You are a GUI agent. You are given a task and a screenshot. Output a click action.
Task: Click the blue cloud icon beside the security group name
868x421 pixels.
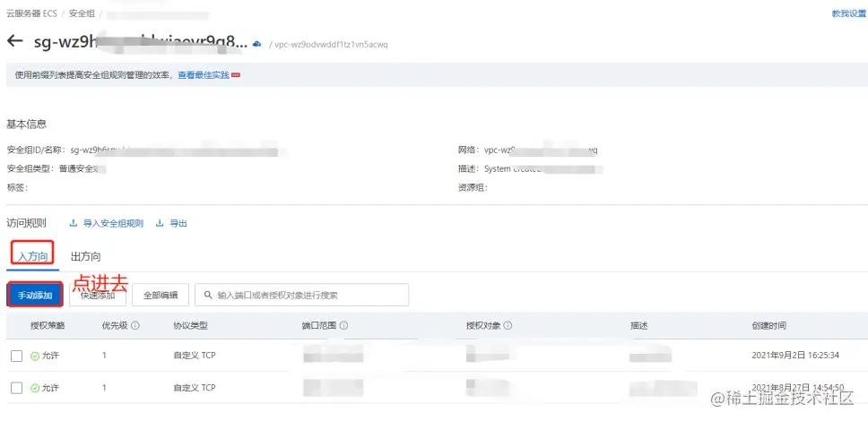click(256, 44)
